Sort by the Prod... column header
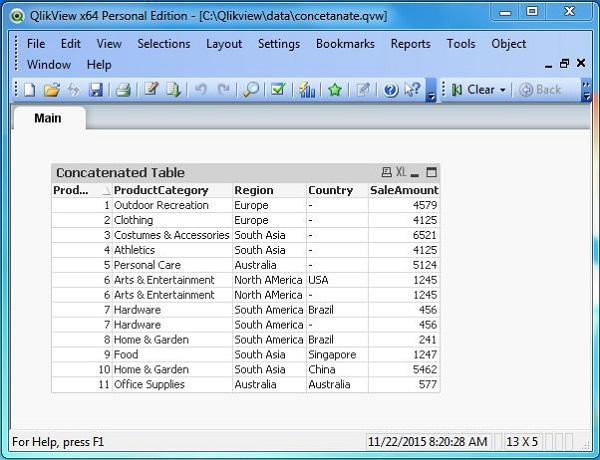600x460 pixels. [x=82, y=190]
